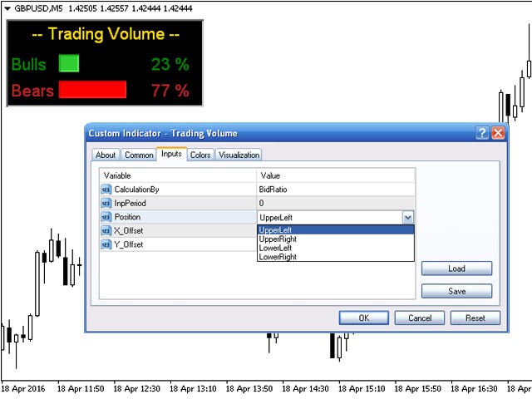Click the CalculationBy variable name
This screenshot has width=532, height=399.
click(136, 190)
